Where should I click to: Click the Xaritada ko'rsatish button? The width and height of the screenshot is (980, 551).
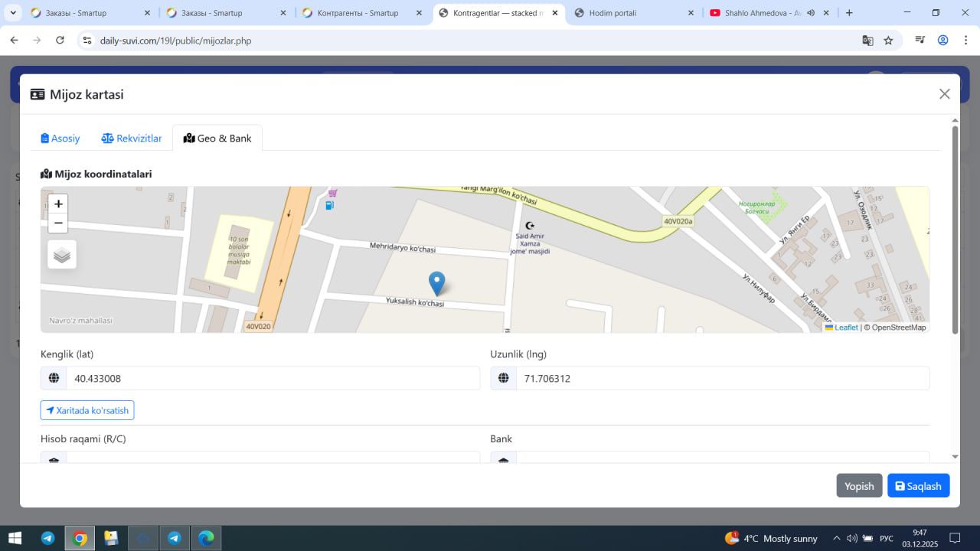click(87, 410)
